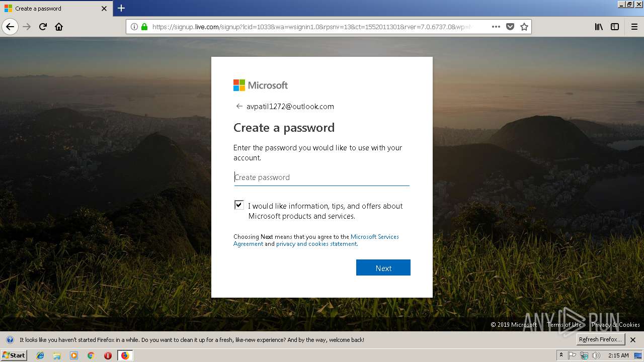This screenshot has width=644, height=362.
Task: Dismiss the Firefox refresh notification bar
Action: 633,340
